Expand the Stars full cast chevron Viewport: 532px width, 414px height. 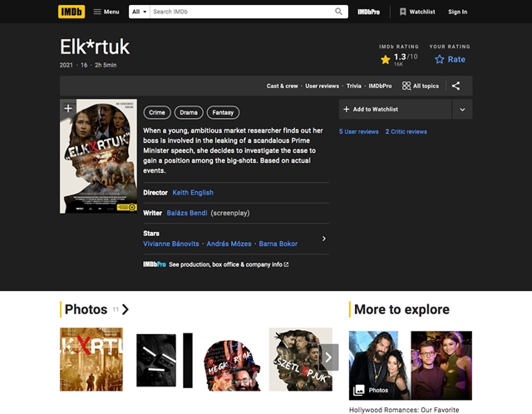pos(323,239)
